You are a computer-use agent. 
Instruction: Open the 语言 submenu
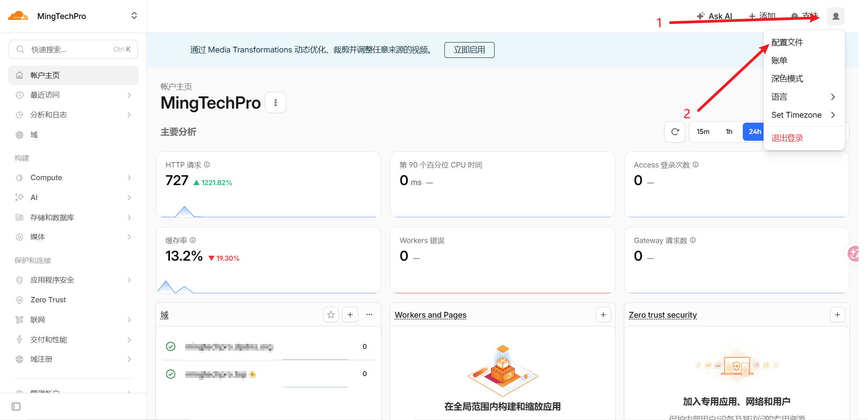point(804,97)
